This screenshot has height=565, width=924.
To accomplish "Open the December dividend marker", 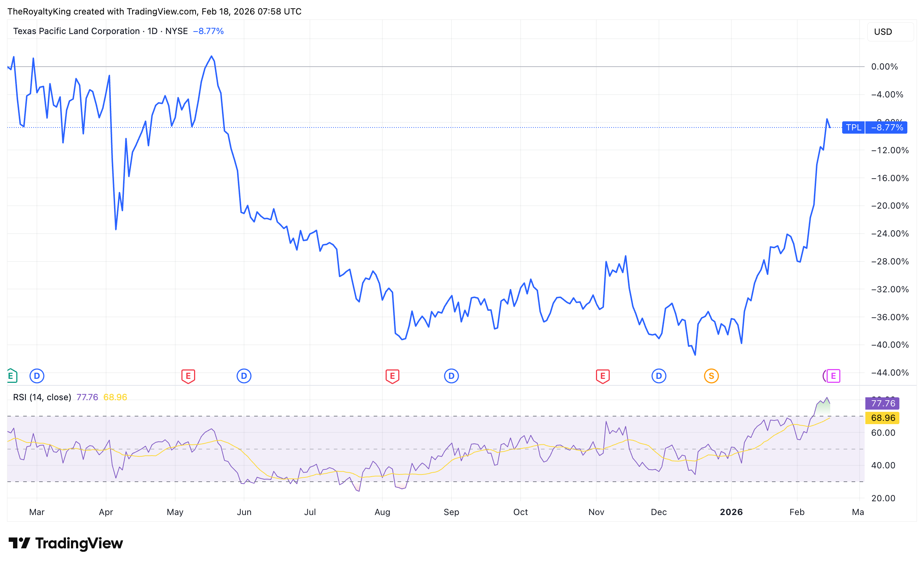I will pyautogui.click(x=659, y=376).
